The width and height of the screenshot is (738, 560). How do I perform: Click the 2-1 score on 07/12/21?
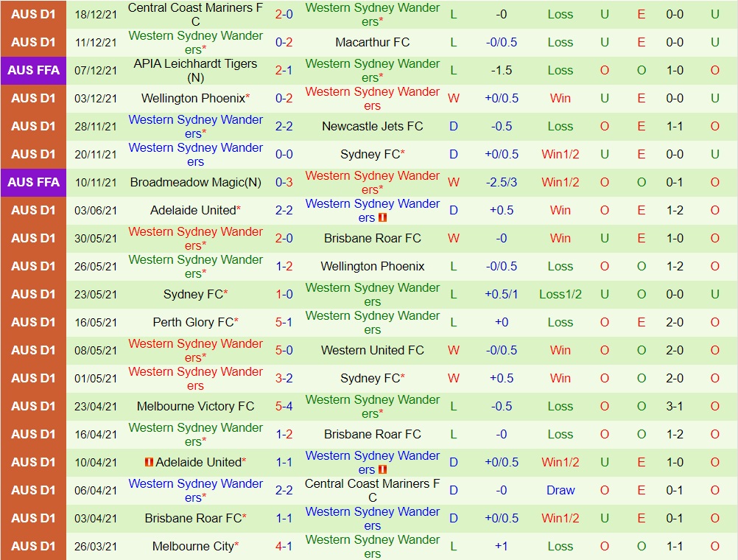pos(284,71)
